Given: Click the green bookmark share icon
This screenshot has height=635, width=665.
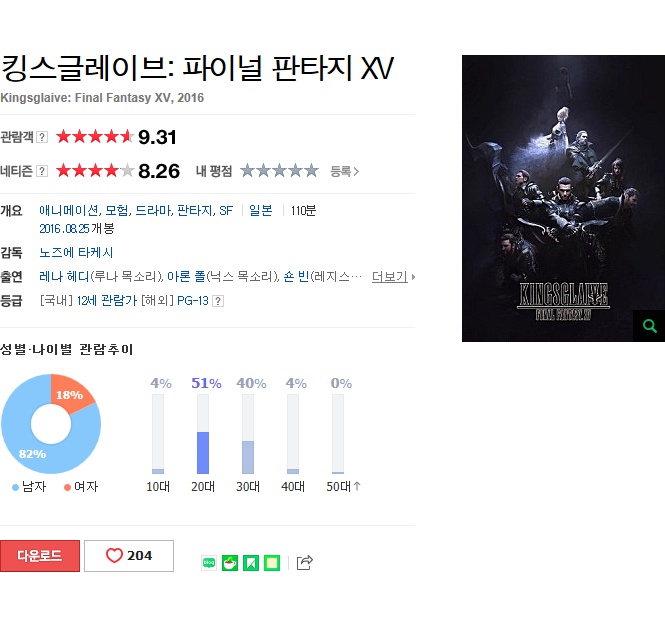Looking at the screenshot, I should coord(251,563).
